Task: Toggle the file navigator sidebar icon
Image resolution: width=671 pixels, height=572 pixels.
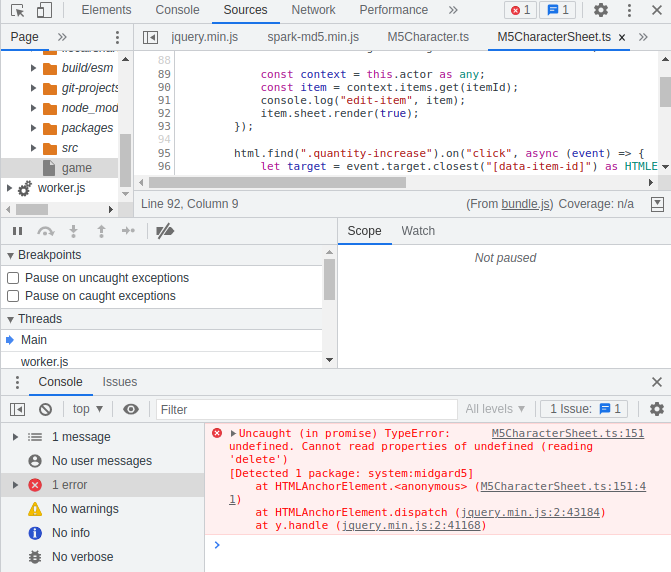Action: point(150,37)
